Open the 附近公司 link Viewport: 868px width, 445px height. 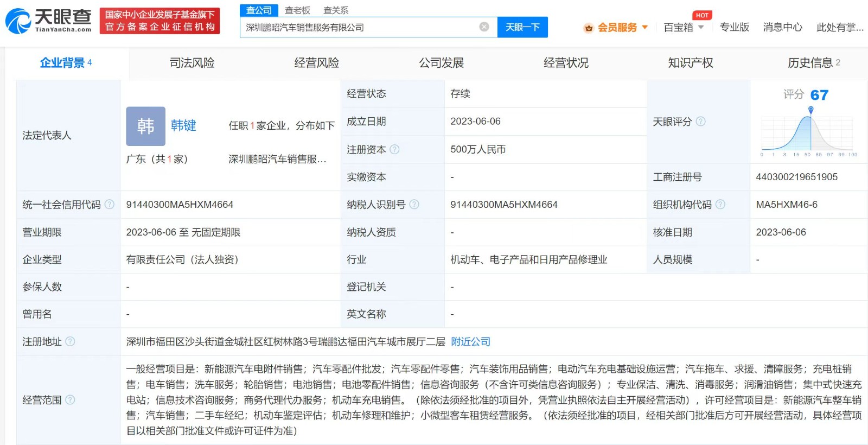pyautogui.click(x=470, y=341)
